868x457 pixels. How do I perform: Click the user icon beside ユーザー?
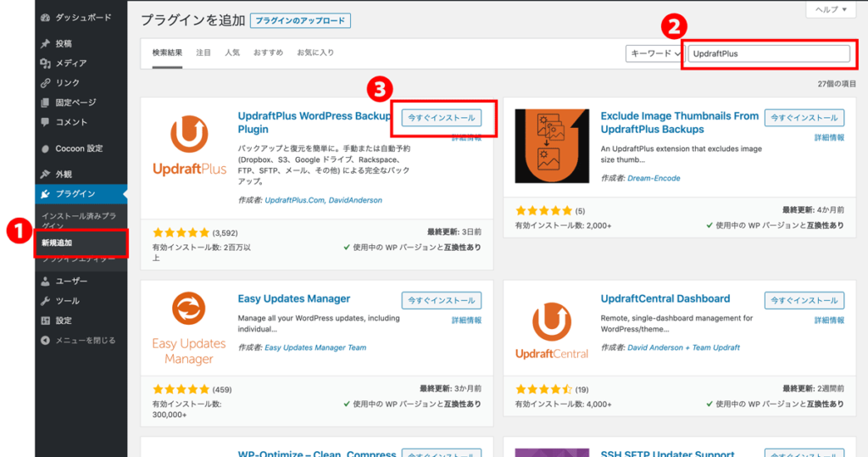46,281
